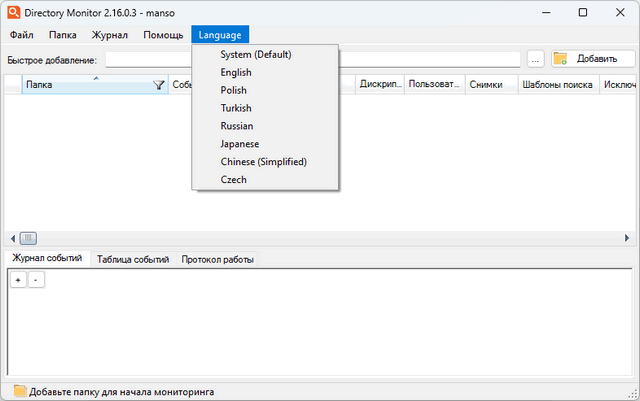The width and height of the screenshot is (640, 401).
Task: Click the Шаблоны поиска column header
Action: [x=558, y=85]
